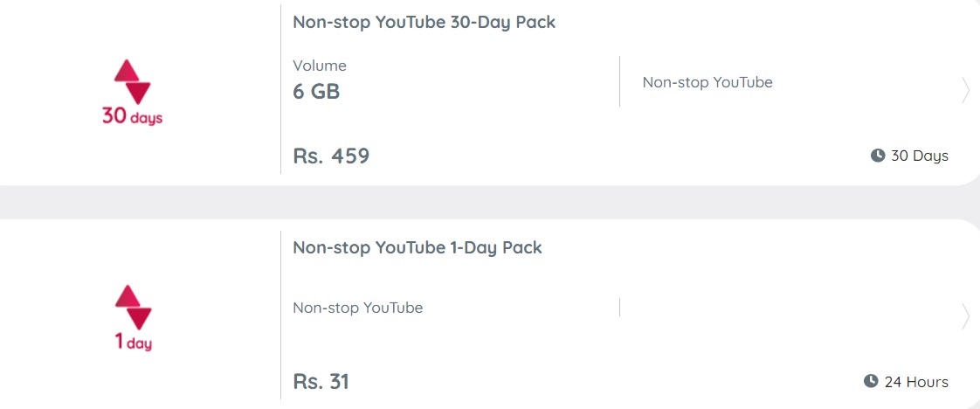Click the clock icon beside 24 Hours
Image resolution: width=980 pixels, height=409 pixels.
[871, 381]
